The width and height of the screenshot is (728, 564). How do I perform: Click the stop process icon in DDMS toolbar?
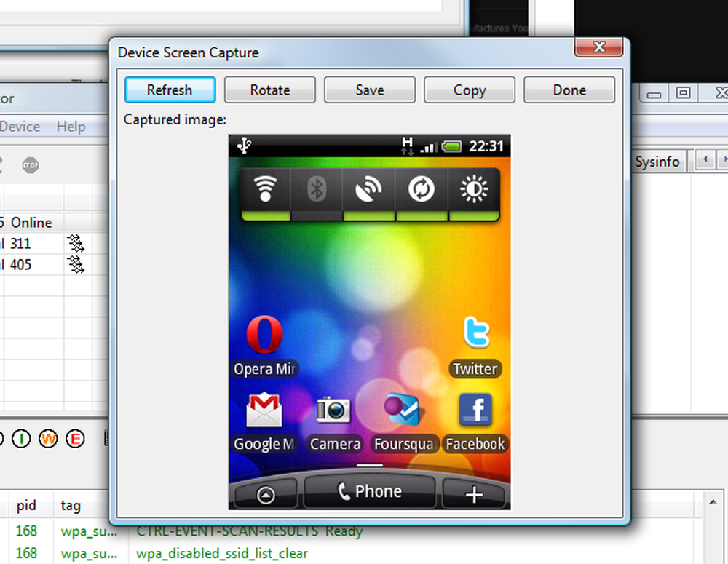point(31,165)
